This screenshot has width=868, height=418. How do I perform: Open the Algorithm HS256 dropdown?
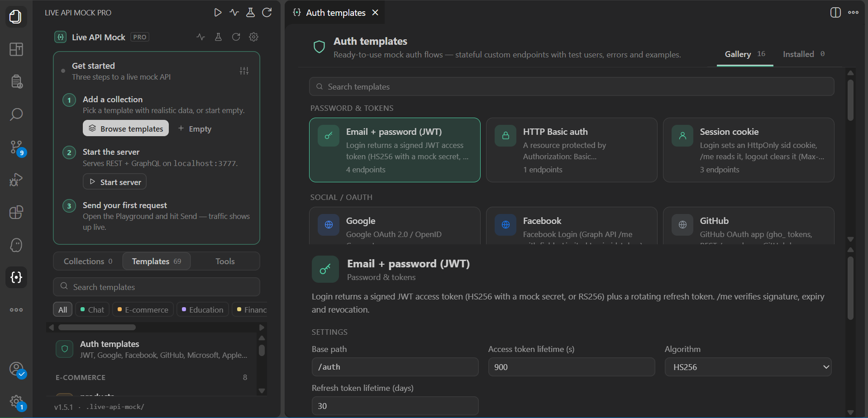click(x=748, y=367)
